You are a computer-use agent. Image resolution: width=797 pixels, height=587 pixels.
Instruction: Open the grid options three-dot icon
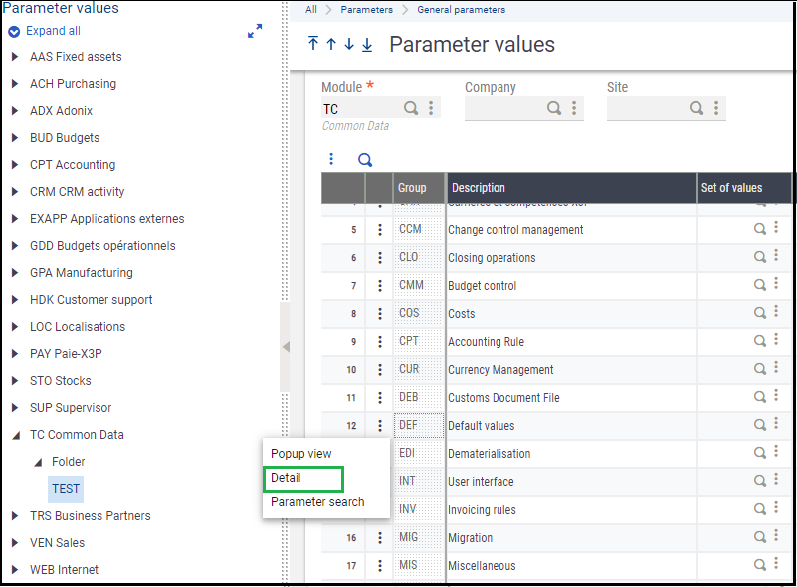click(x=331, y=159)
